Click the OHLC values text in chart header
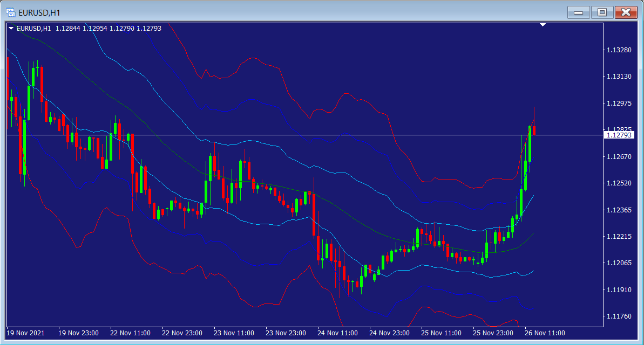644x345 pixels. (108, 29)
